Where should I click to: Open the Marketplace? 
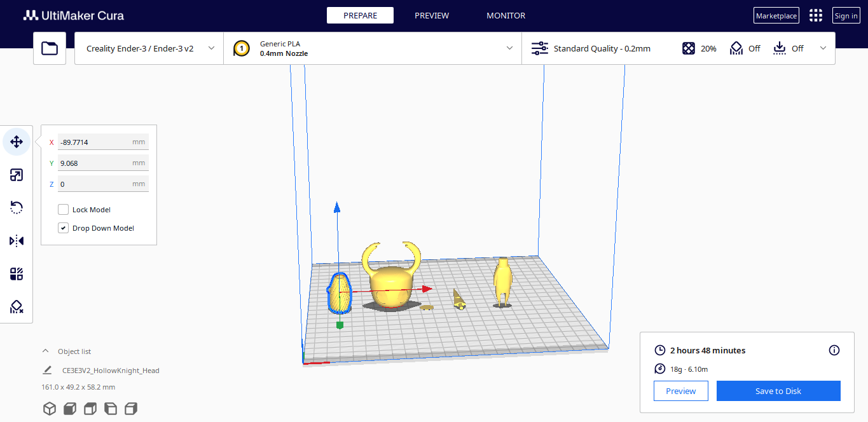pos(776,16)
